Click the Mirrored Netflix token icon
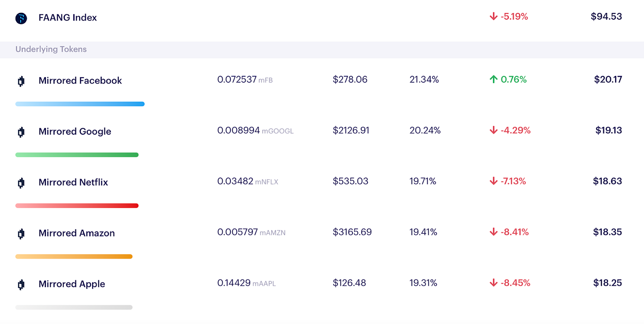Image resolution: width=644 pixels, height=324 pixels. coord(21,183)
